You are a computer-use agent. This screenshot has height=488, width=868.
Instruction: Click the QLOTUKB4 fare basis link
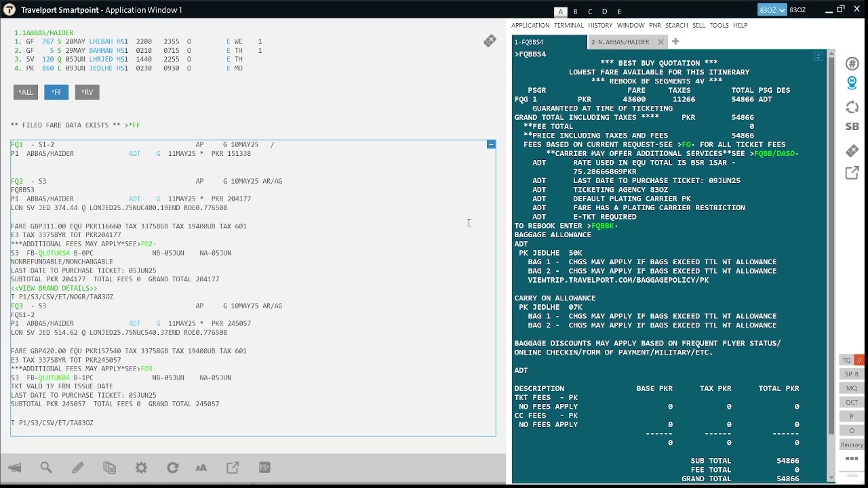click(x=54, y=378)
